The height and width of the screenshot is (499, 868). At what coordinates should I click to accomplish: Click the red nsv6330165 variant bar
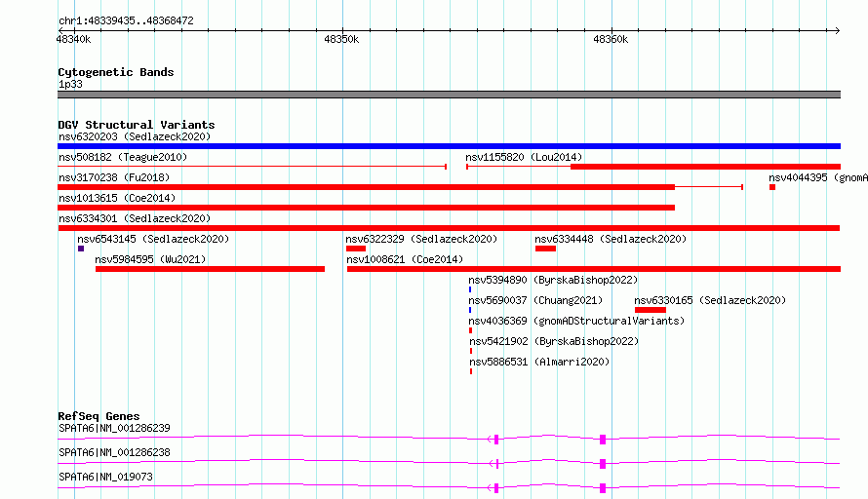click(x=651, y=310)
